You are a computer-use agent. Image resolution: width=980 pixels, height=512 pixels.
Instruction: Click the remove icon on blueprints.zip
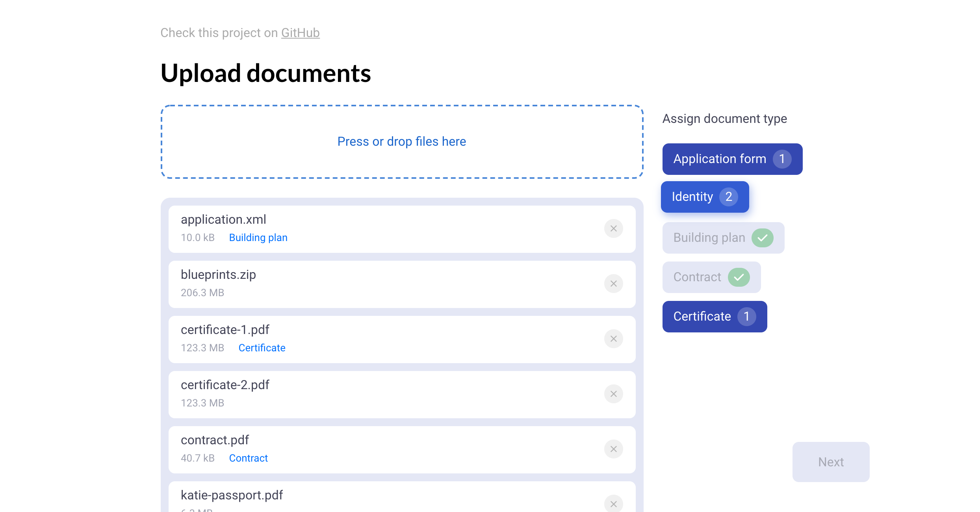click(614, 283)
